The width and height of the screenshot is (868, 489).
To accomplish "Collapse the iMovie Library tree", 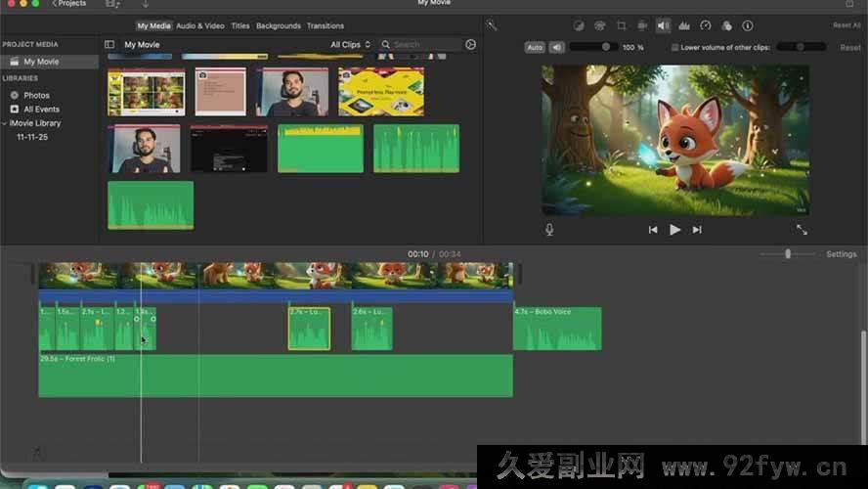I will click(x=5, y=123).
